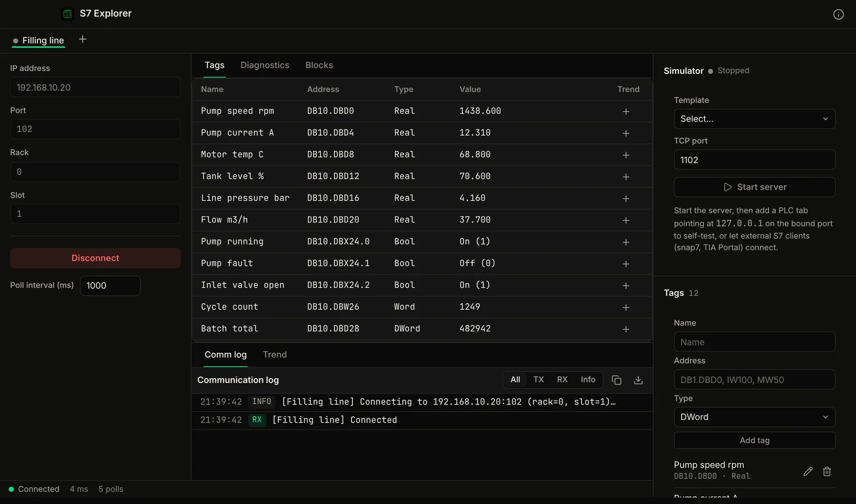Add Pump fault to trend

click(x=626, y=264)
